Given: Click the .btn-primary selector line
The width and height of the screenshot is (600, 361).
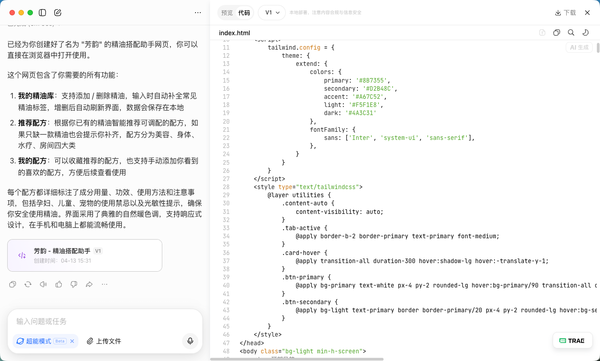Looking at the screenshot, I should pyautogui.click(x=307, y=277).
